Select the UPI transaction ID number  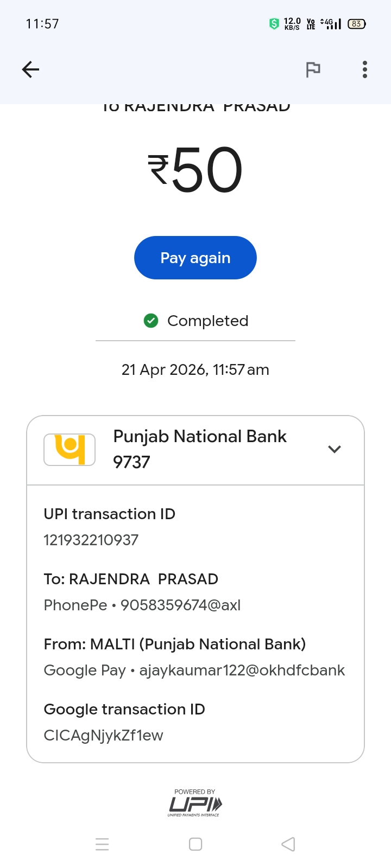pos(91,540)
